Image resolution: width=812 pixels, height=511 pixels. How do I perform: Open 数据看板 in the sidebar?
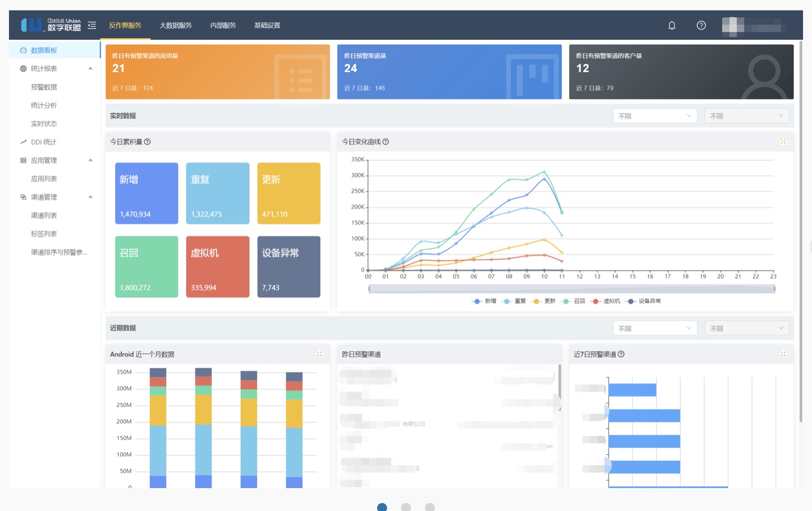[55, 50]
